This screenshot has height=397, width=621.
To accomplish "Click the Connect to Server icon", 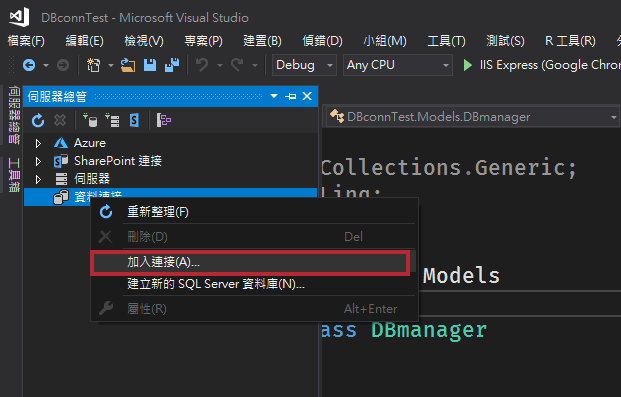I will point(112,120).
